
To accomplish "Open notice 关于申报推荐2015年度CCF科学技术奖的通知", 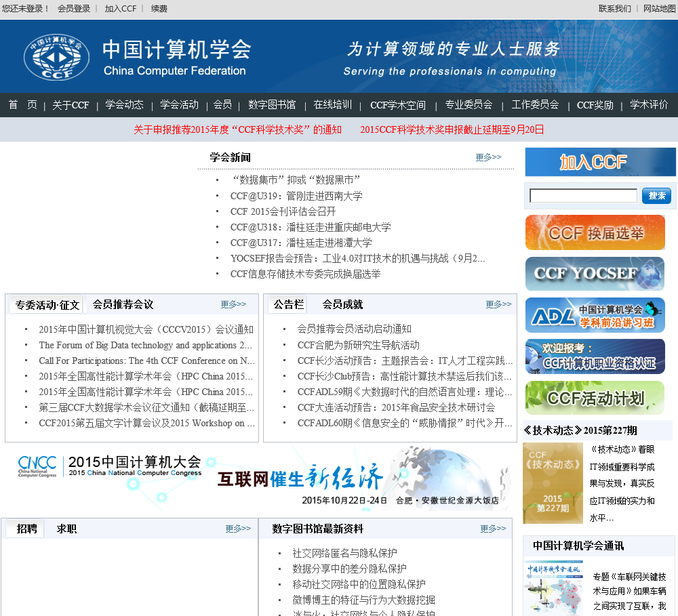I will tap(238, 129).
